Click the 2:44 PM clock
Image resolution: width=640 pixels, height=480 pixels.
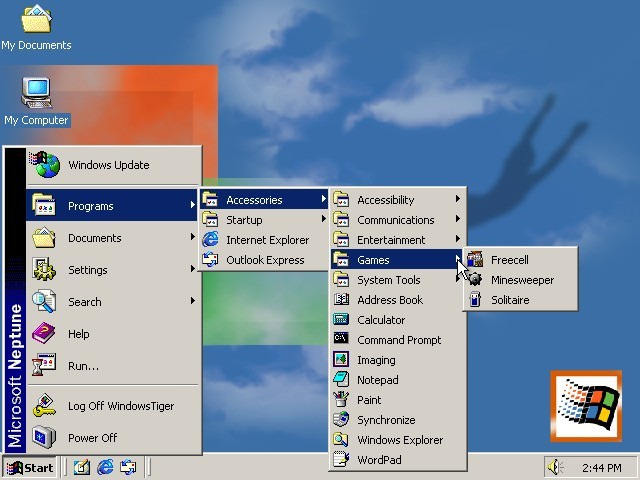(x=602, y=468)
